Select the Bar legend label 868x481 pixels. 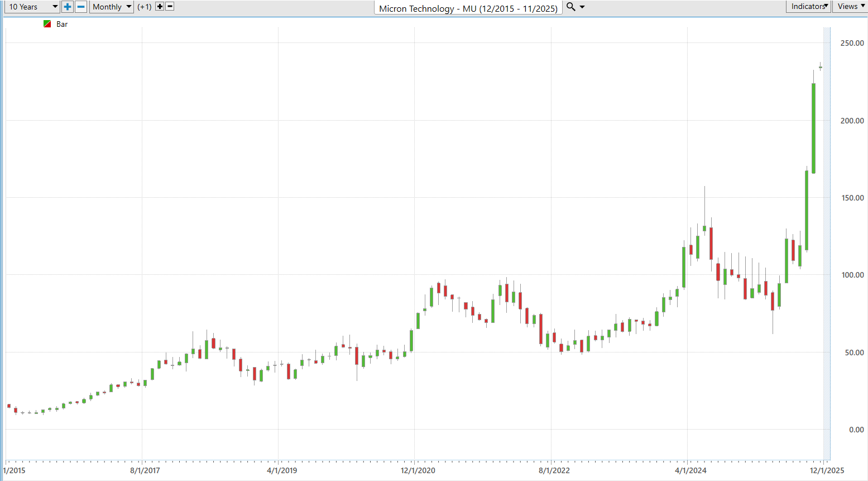pyautogui.click(x=62, y=24)
